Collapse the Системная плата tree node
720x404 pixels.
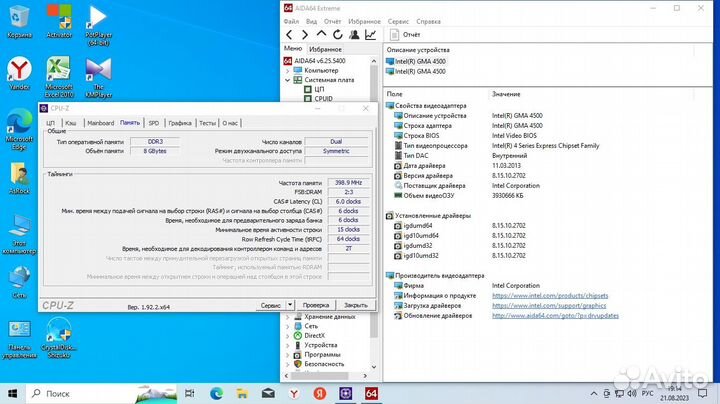click(288, 80)
